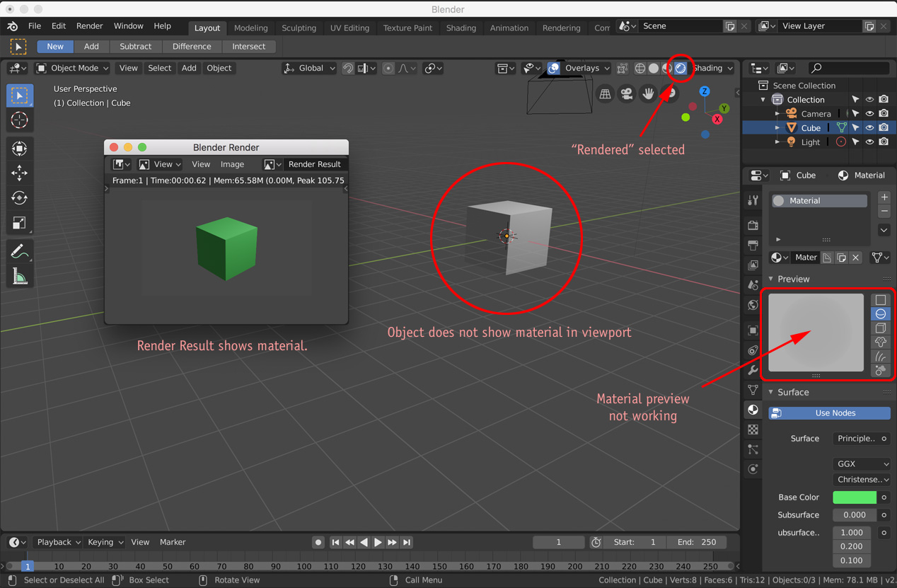Open the Object Mode dropdown
This screenshot has height=588, width=897.
pyautogui.click(x=72, y=68)
